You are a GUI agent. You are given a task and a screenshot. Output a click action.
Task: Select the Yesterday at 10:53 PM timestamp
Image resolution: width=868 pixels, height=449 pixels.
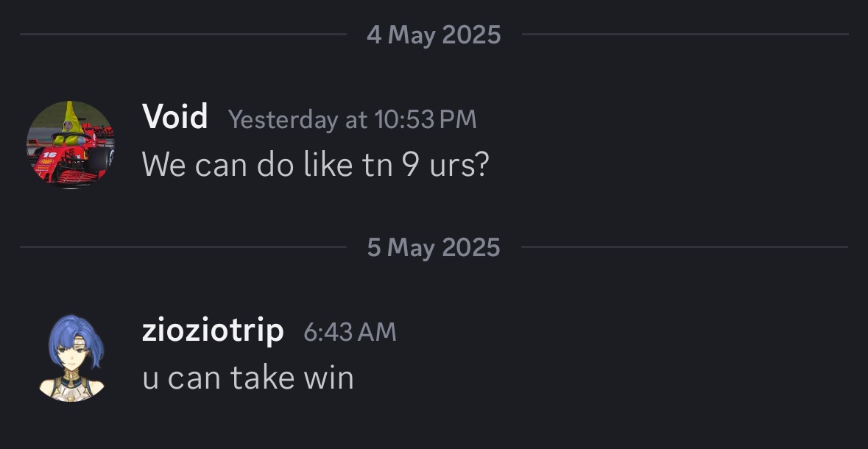(352, 119)
